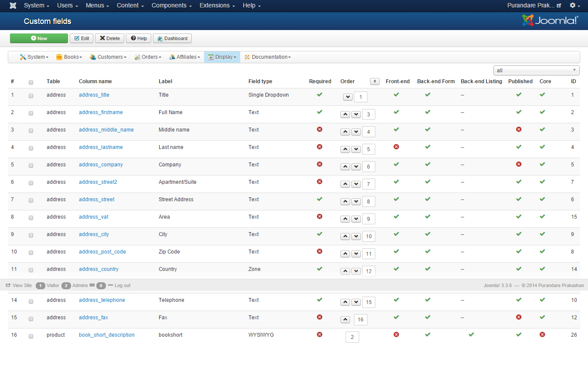The height and width of the screenshot is (372, 588).
Task: Click the save order icon beside Order header
Action: point(374,81)
